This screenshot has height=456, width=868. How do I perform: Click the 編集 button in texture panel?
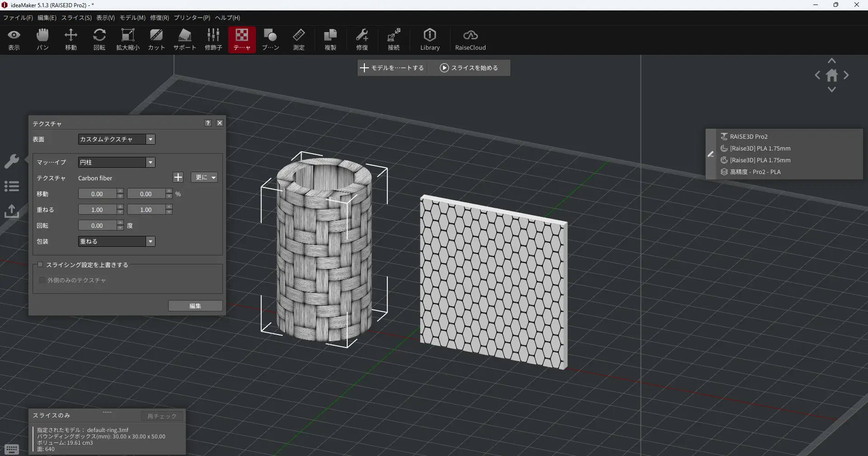(x=195, y=306)
